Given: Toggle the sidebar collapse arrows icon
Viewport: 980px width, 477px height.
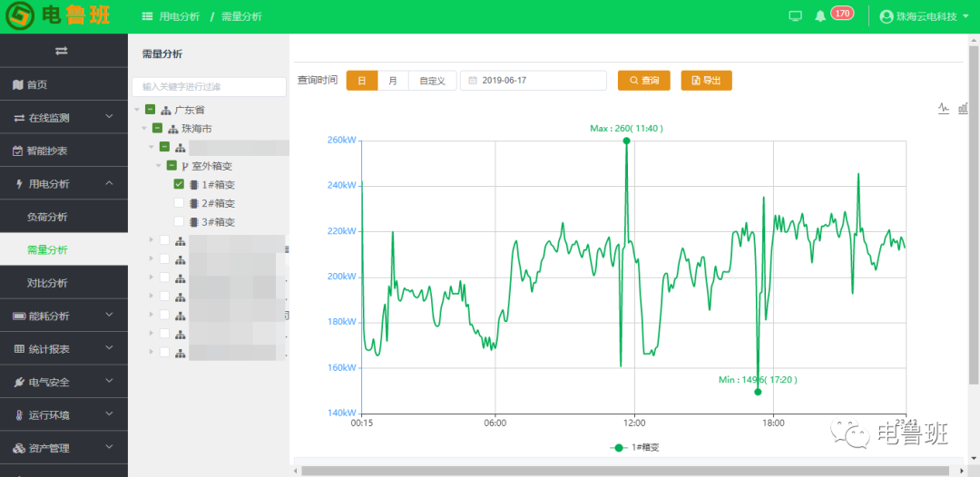Looking at the screenshot, I should (62, 51).
